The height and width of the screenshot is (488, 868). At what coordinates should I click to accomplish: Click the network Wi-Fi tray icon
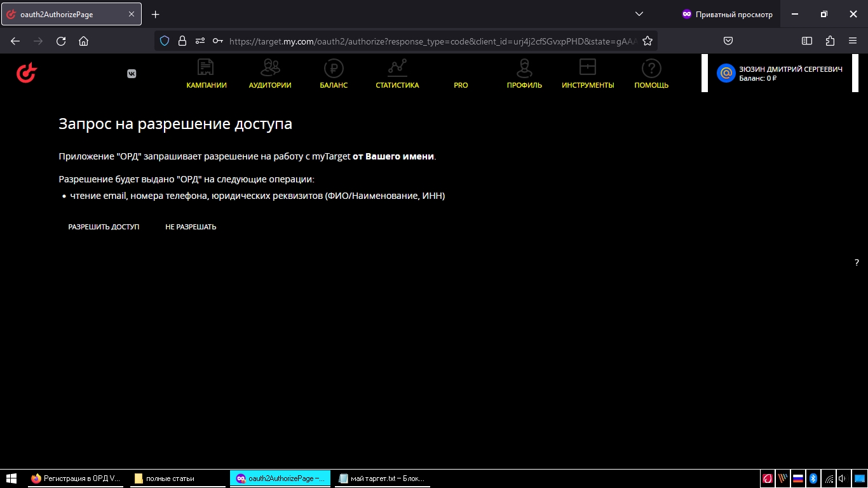point(829,478)
